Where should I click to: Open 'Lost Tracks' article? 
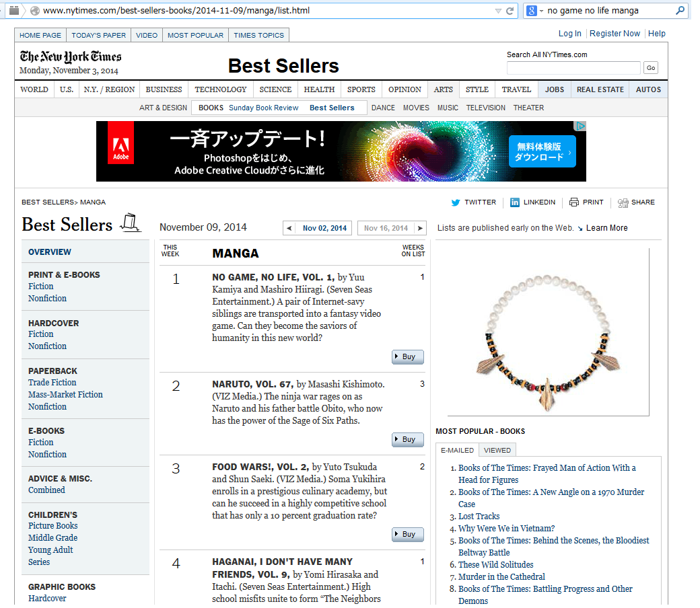479,516
